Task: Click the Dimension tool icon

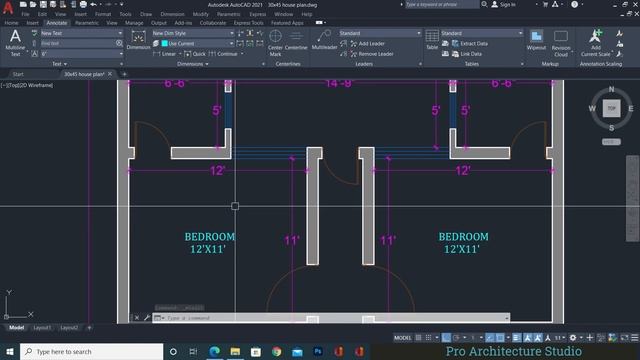Action: coord(138,40)
